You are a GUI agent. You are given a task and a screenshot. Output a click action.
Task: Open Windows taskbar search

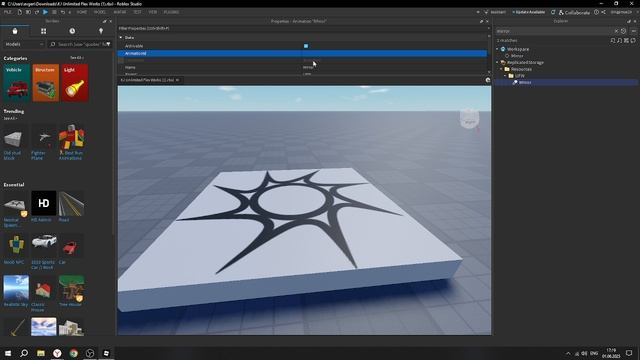pos(24,353)
